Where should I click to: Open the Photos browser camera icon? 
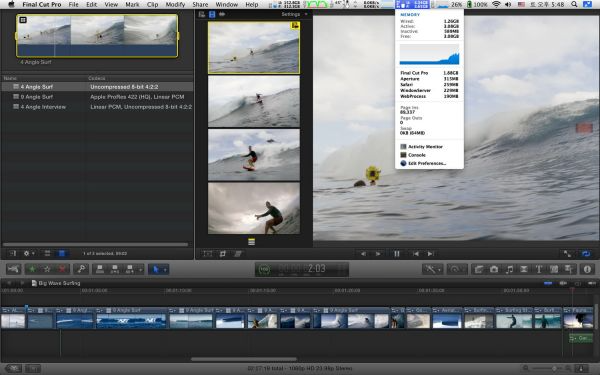click(494, 269)
